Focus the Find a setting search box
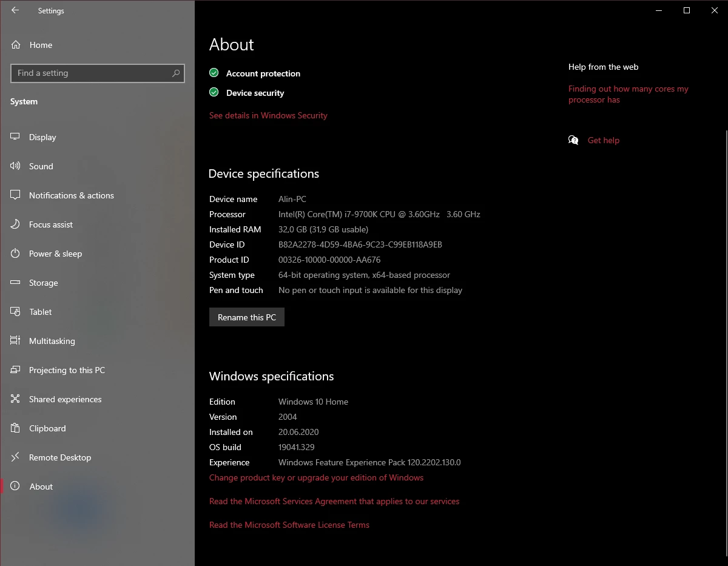The width and height of the screenshot is (728, 566). [98, 73]
